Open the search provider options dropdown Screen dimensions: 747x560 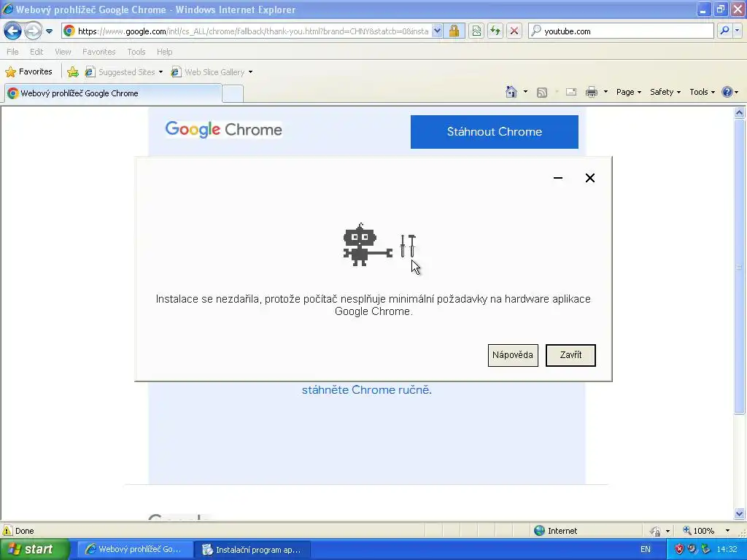tap(737, 31)
